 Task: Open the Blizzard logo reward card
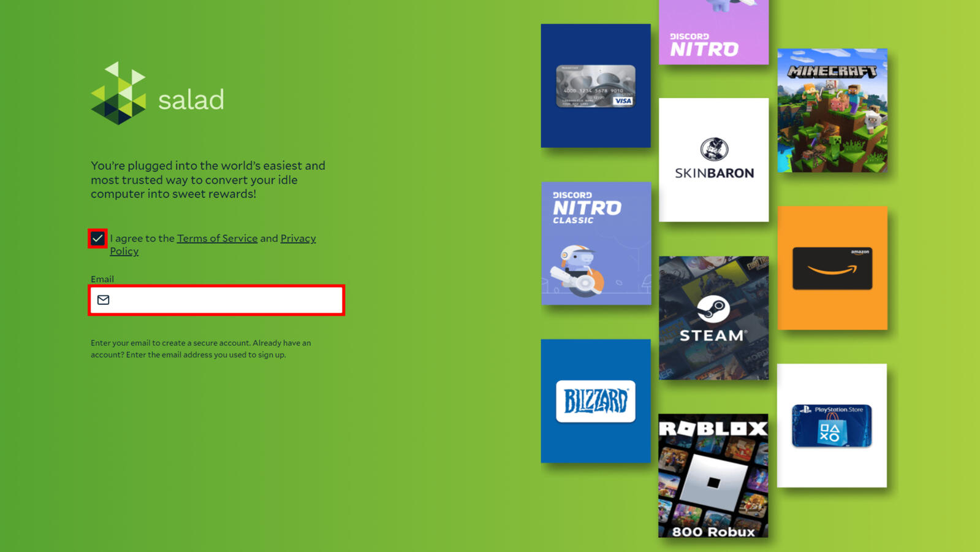point(595,401)
